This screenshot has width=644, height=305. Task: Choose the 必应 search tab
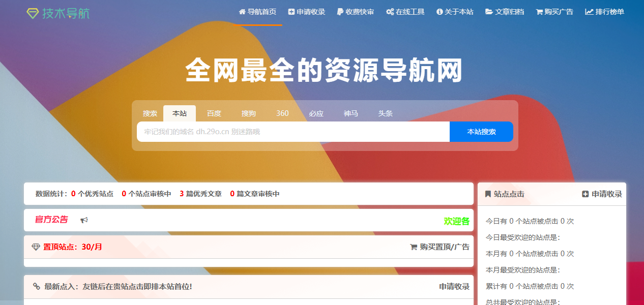click(316, 113)
